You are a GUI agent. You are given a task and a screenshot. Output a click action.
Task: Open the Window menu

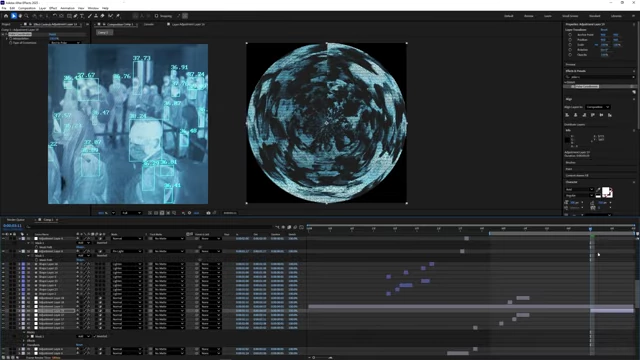point(93,8)
